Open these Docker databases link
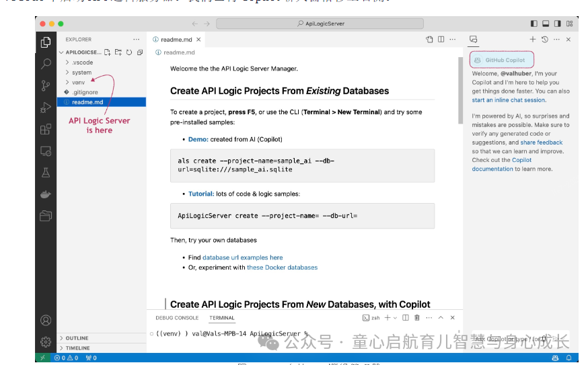Image resolution: width=588 pixels, height=365 pixels. [282, 267]
